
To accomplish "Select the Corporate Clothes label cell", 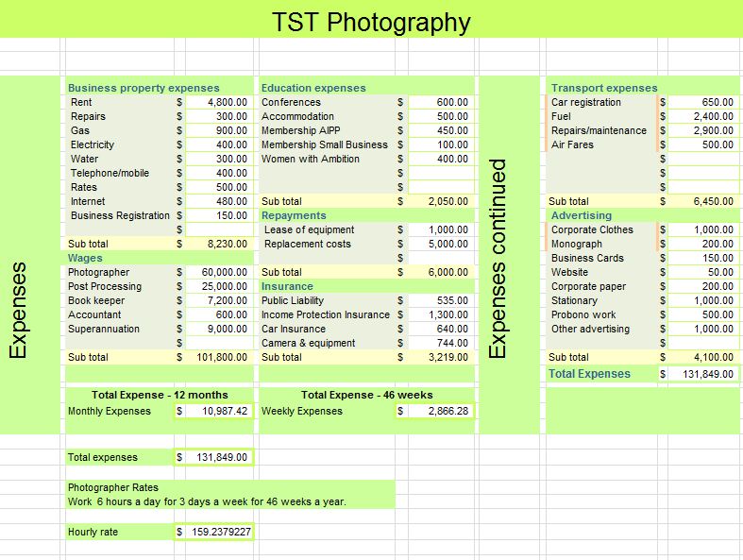I will (x=601, y=230).
